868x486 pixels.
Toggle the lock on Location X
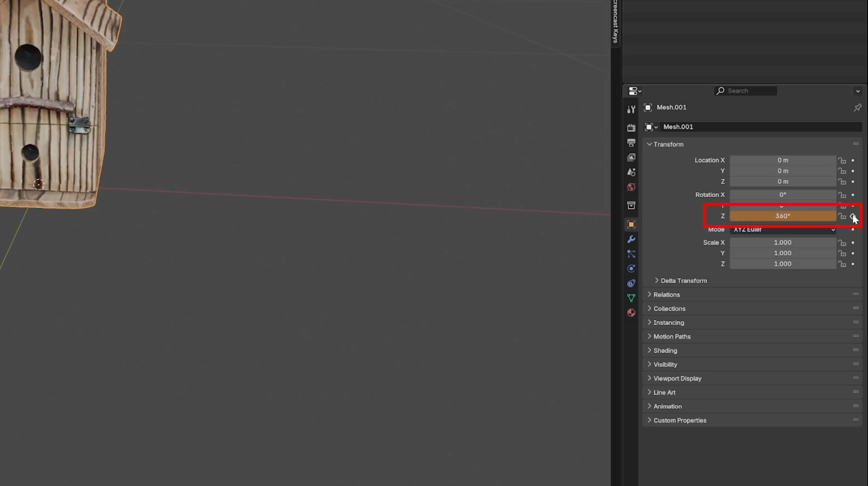843,160
